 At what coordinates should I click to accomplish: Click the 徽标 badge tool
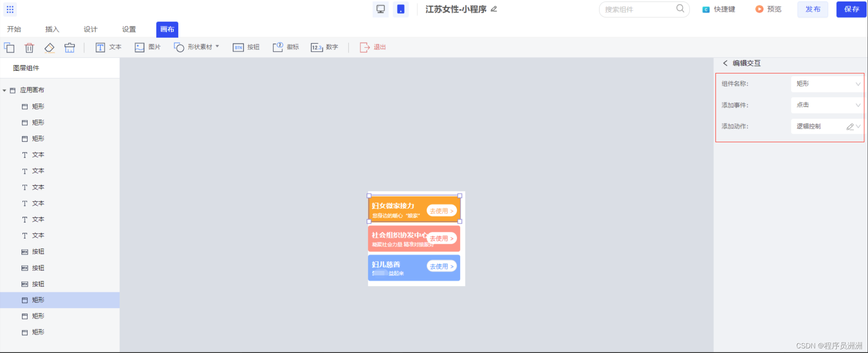pos(286,47)
